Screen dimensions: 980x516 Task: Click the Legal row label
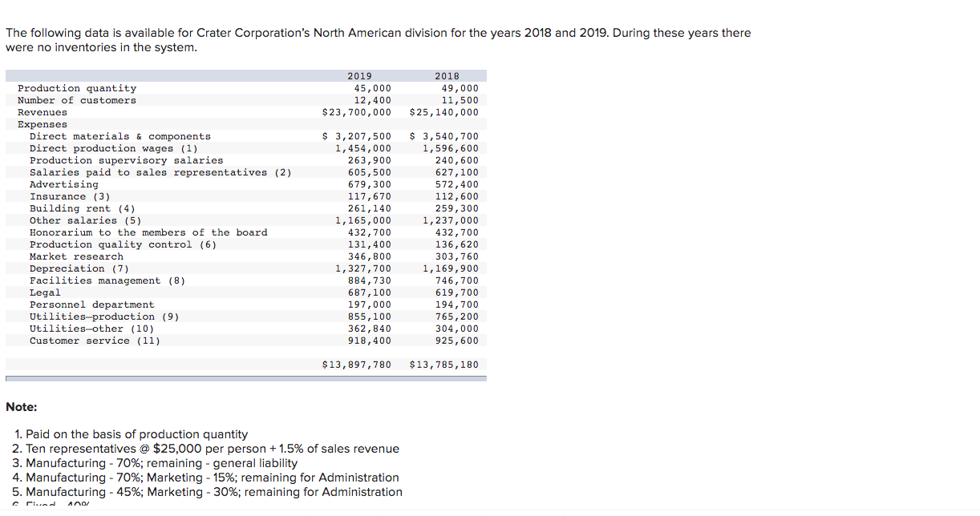coord(45,292)
